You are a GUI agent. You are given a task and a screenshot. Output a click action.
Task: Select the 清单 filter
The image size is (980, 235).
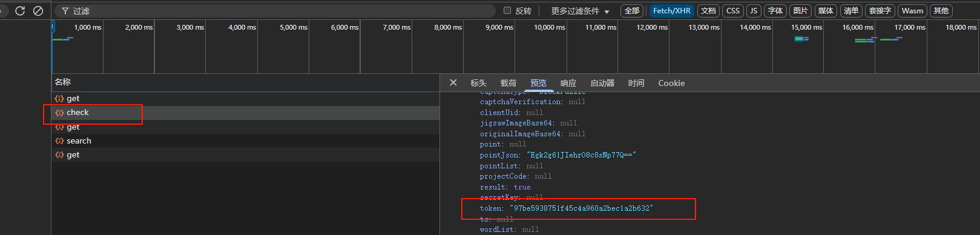851,11
